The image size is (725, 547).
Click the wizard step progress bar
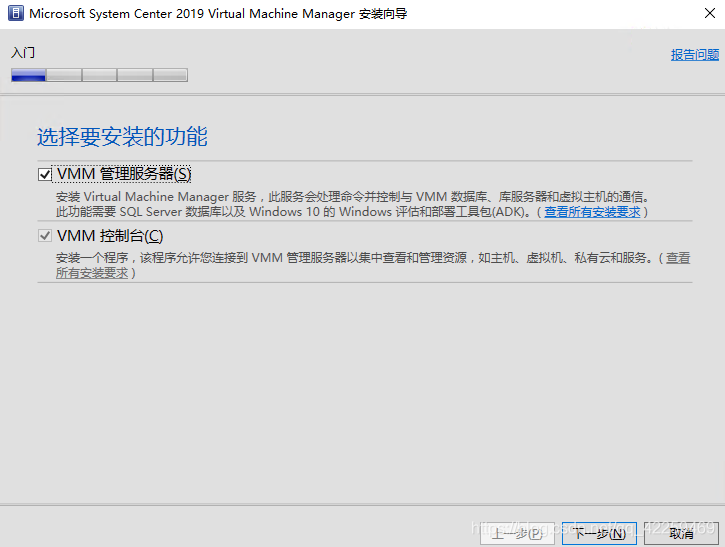[x=99, y=75]
